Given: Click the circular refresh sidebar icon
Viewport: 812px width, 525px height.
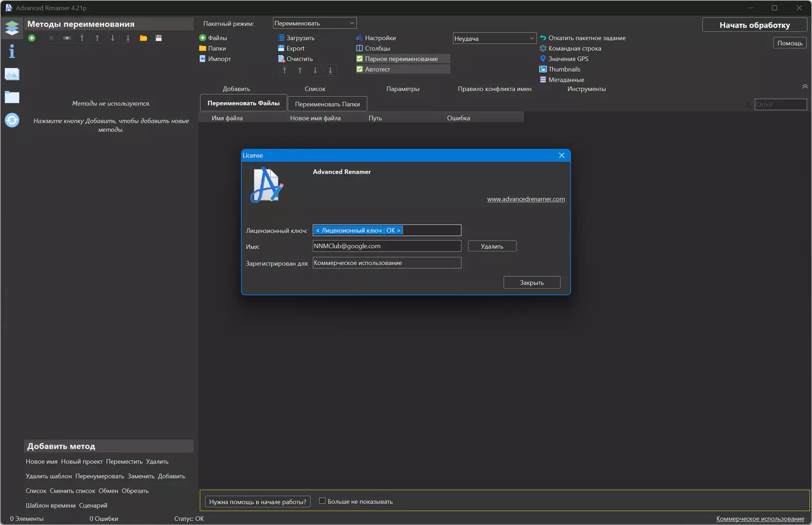Looking at the screenshot, I should (12, 120).
